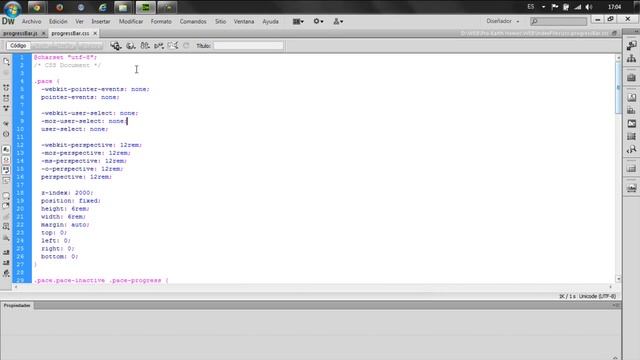Click the Propiedades panel tab
This screenshot has height=360, width=640.
pos(17,305)
